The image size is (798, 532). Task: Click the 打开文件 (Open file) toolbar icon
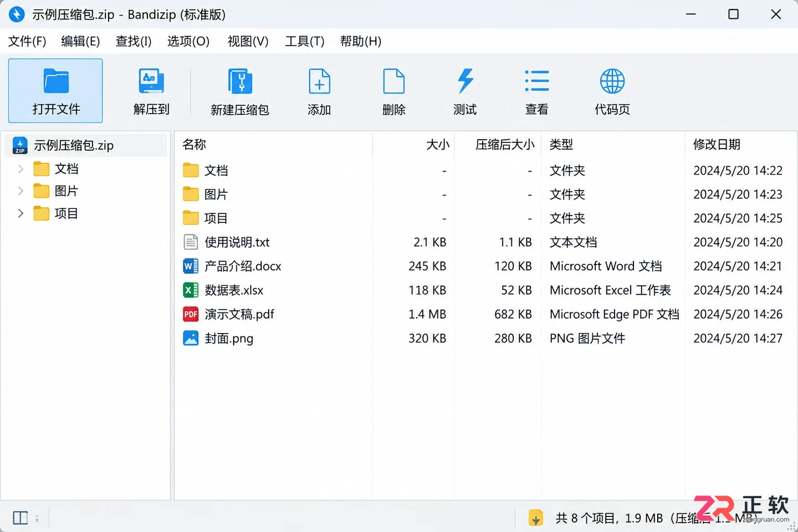tap(56, 81)
